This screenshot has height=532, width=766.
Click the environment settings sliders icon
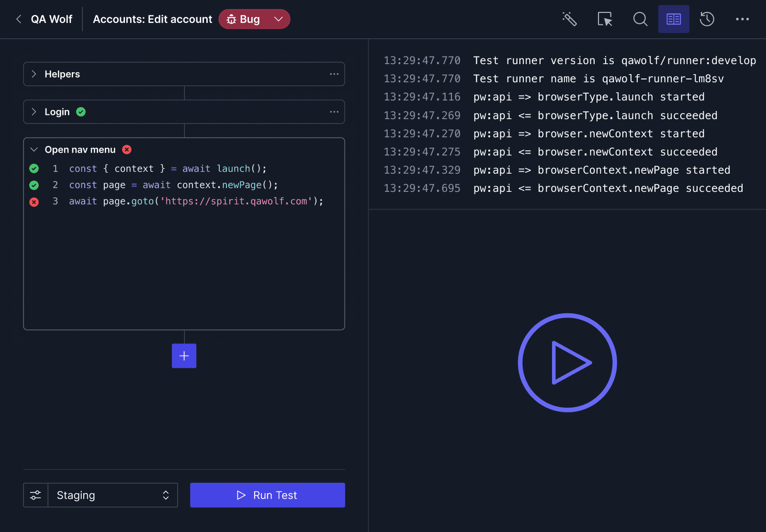point(35,495)
